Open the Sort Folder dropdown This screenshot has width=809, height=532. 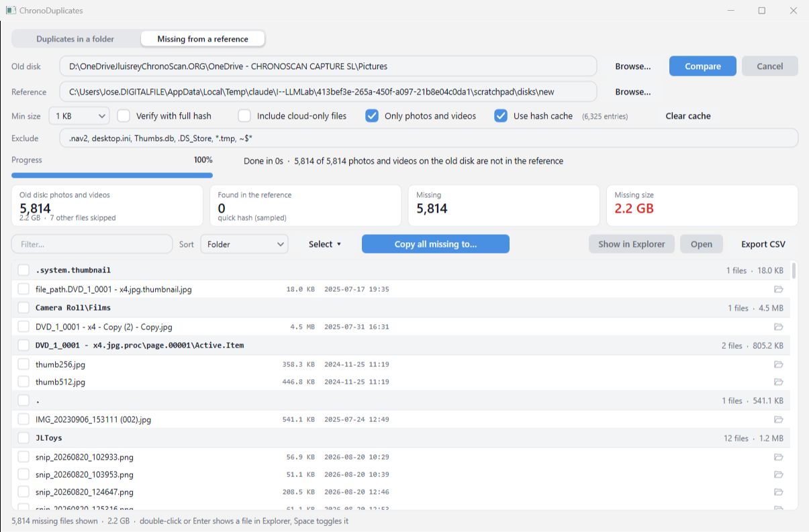pos(244,244)
